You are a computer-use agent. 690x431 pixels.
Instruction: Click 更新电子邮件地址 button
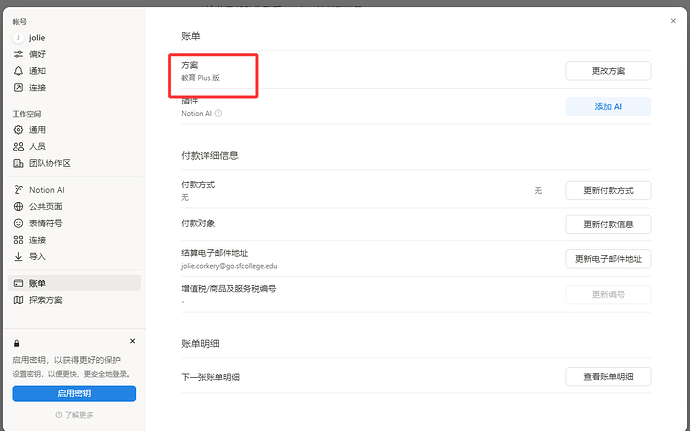click(x=608, y=259)
